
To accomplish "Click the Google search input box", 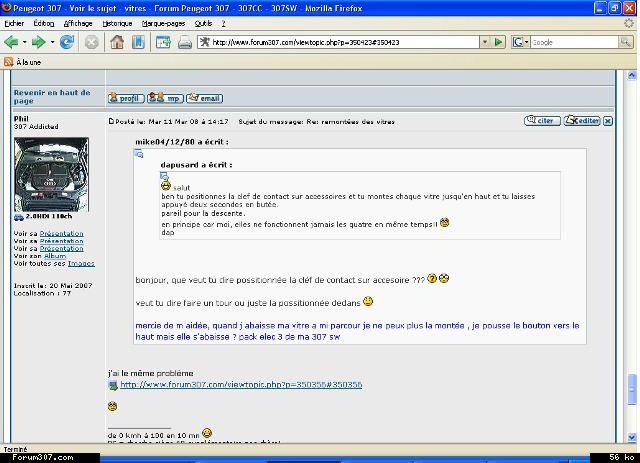I will [x=574, y=42].
